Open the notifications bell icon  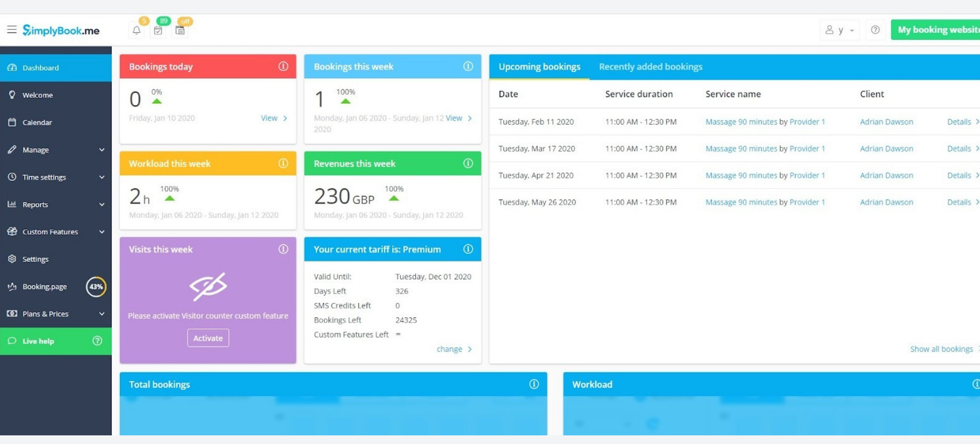[137, 30]
